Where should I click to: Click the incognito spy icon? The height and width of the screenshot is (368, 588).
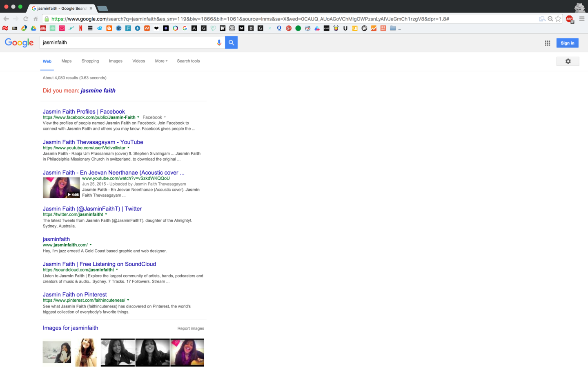[579, 7]
